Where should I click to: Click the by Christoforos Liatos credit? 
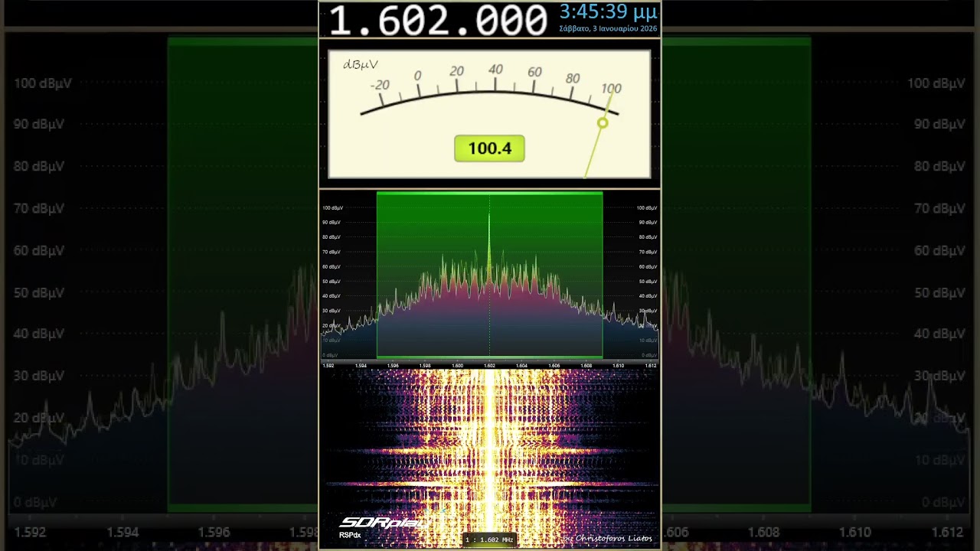(x=608, y=538)
